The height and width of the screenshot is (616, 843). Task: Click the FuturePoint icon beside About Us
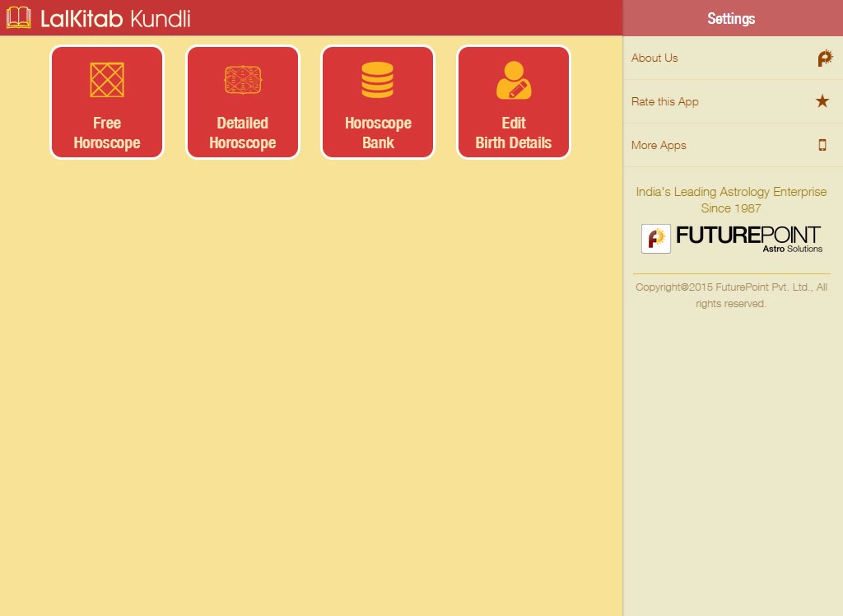pyautogui.click(x=825, y=58)
